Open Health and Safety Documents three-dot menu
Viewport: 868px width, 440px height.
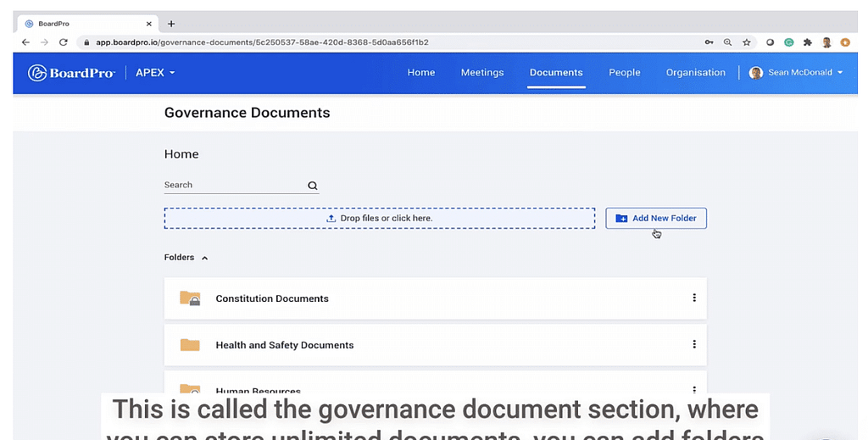click(x=694, y=345)
